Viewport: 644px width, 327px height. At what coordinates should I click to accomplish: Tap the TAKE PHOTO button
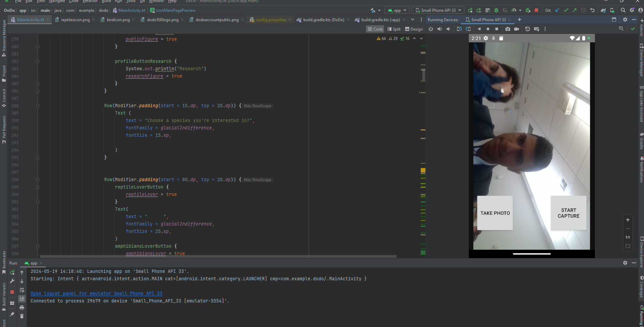(495, 213)
